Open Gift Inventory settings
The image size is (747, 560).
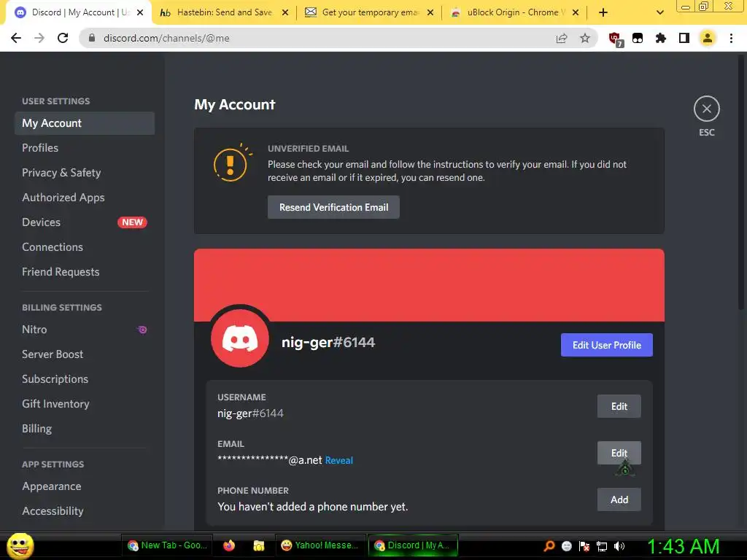tap(85, 403)
